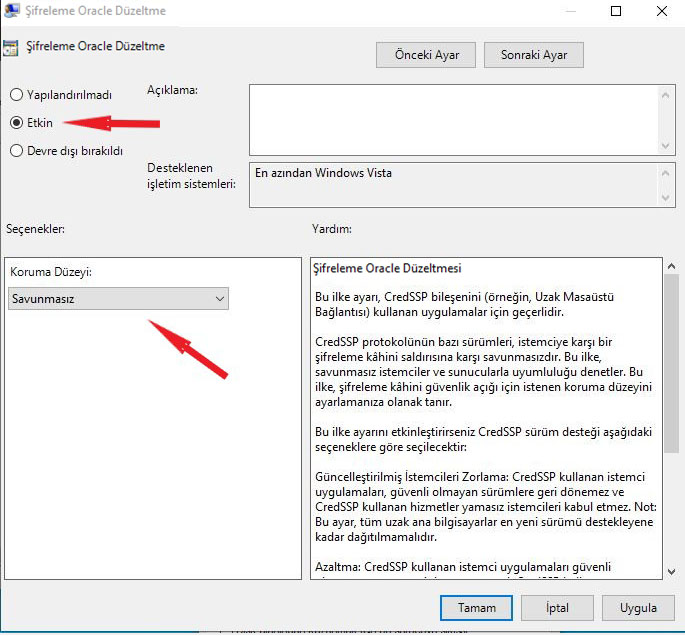Click the 'Seçenekler:' label
Image resolution: width=685 pixels, height=636 pixels.
(x=35, y=228)
